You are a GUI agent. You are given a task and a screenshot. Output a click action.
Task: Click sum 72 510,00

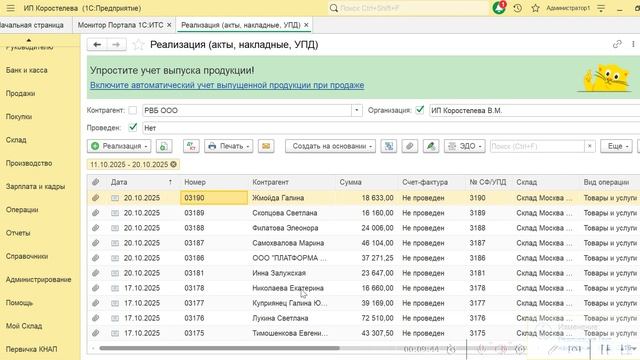pyautogui.click(x=377, y=318)
